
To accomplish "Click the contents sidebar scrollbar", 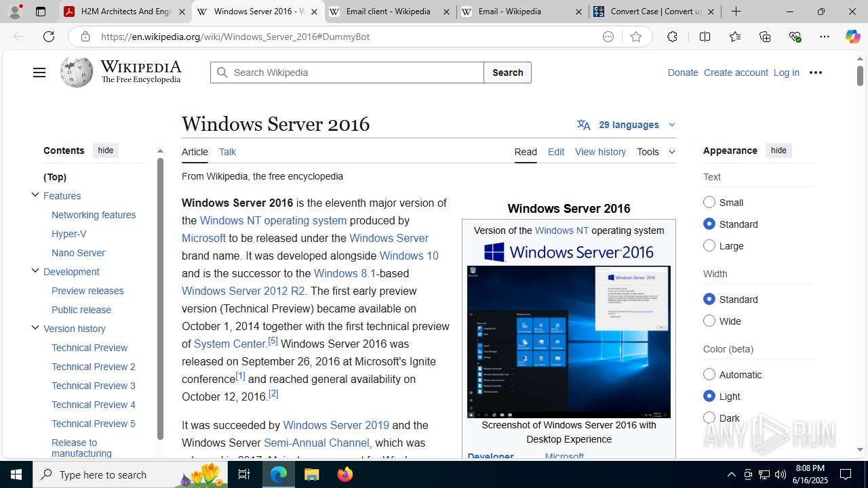I will click(160, 298).
